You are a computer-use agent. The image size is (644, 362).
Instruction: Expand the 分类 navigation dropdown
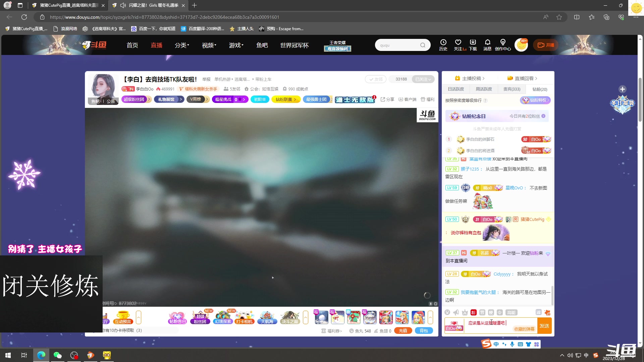click(x=182, y=45)
